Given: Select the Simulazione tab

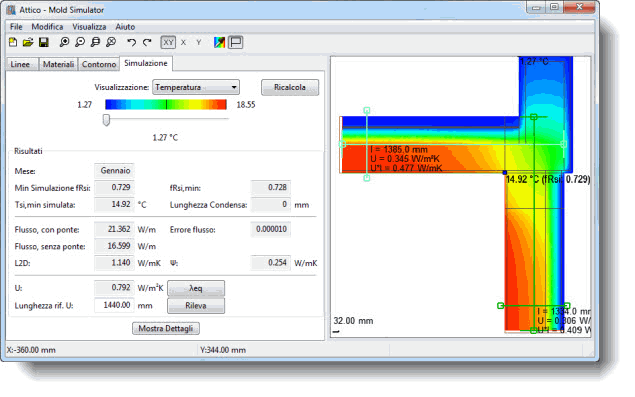Looking at the screenshot, I should click(x=146, y=63).
